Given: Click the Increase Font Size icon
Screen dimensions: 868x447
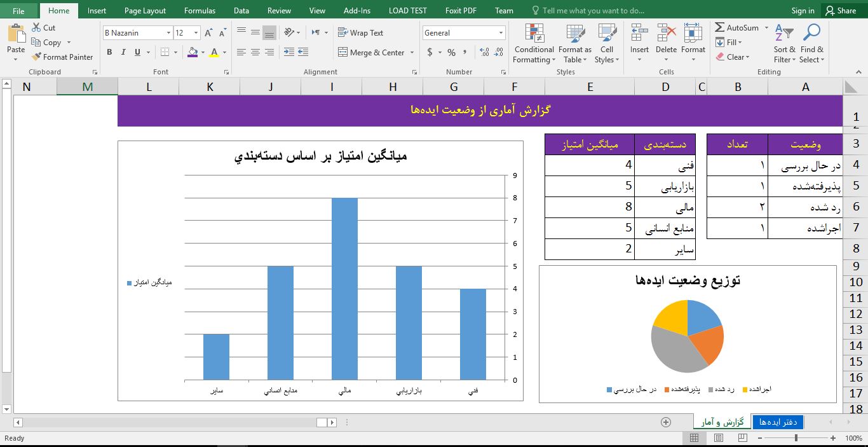Looking at the screenshot, I should click(208, 33).
